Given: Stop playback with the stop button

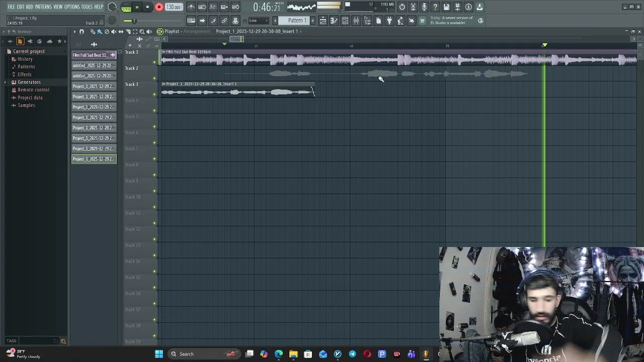Looking at the screenshot, I should point(147,7).
